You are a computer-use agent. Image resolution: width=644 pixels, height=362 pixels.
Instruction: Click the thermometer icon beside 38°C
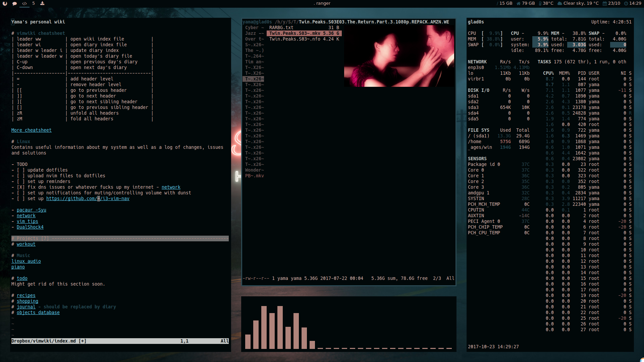click(540, 3)
